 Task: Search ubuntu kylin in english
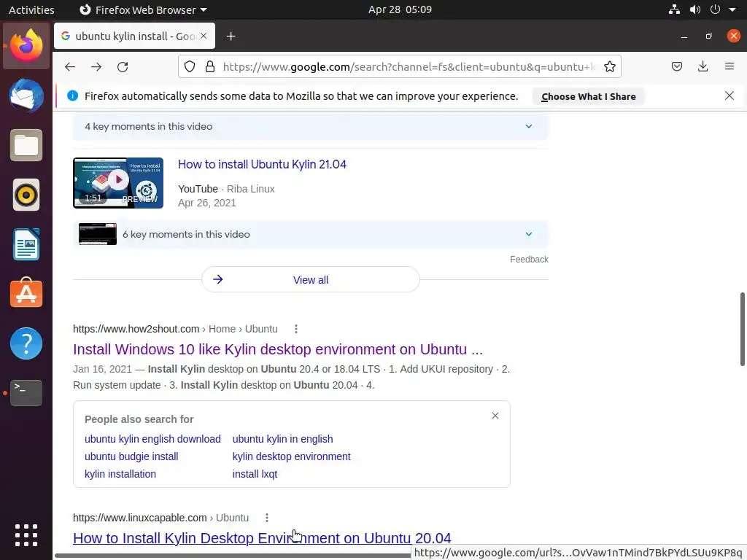(282, 439)
